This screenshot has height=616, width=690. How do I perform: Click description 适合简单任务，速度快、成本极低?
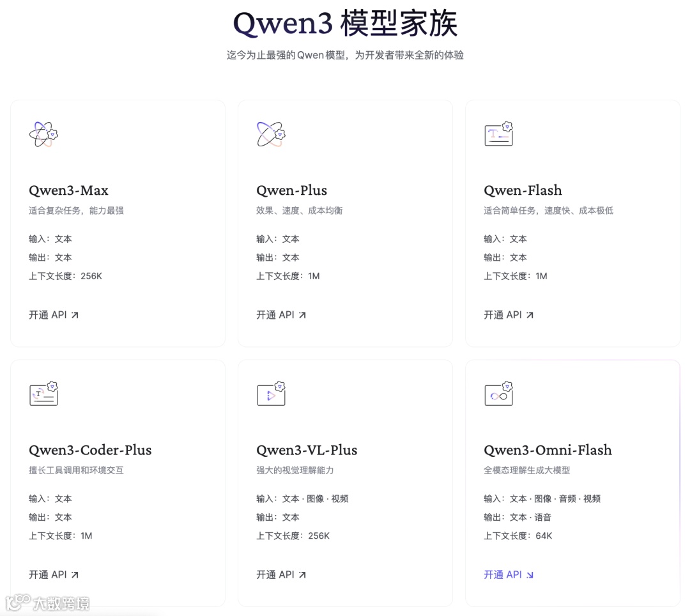coord(548,210)
